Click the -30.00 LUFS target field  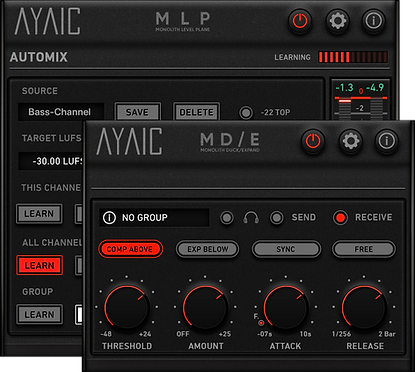click(x=51, y=161)
